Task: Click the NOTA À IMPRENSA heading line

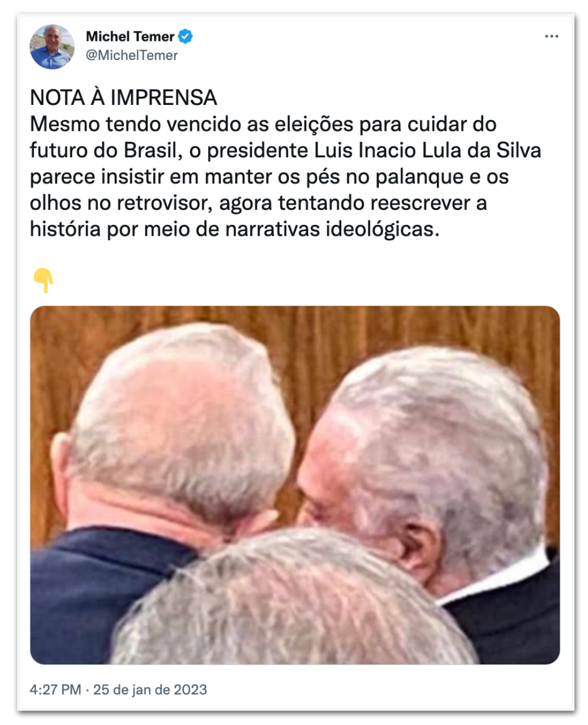Action: (123, 98)
